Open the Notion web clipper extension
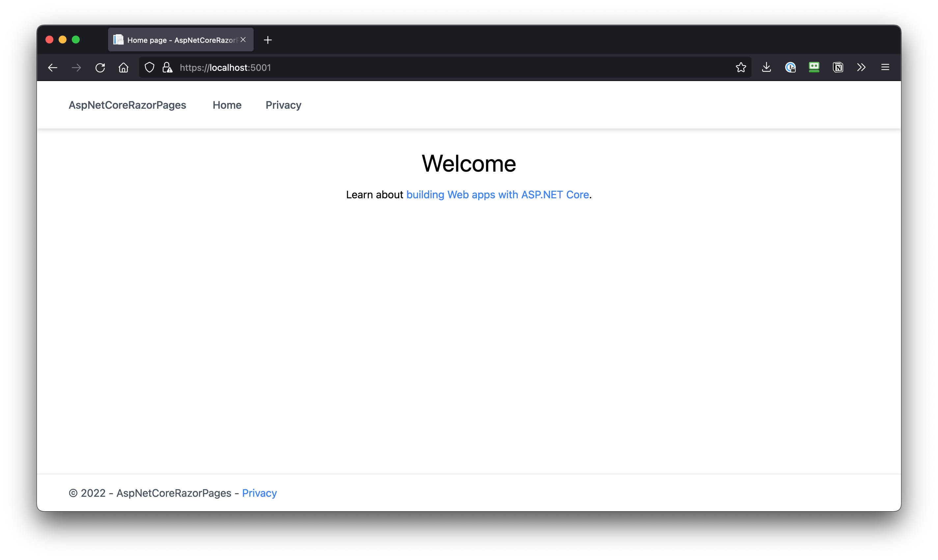This screenshot has width=938, height=560. (x=838, y=68)
